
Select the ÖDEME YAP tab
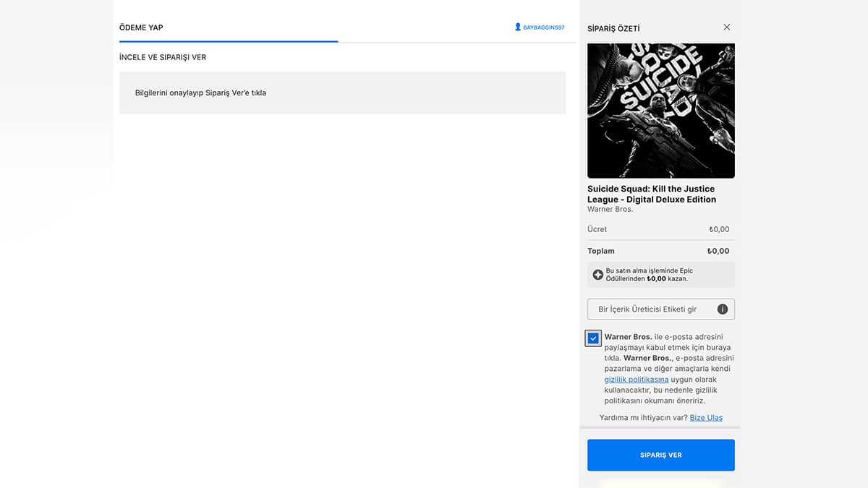pyautogui.click(x=141, y=27)
